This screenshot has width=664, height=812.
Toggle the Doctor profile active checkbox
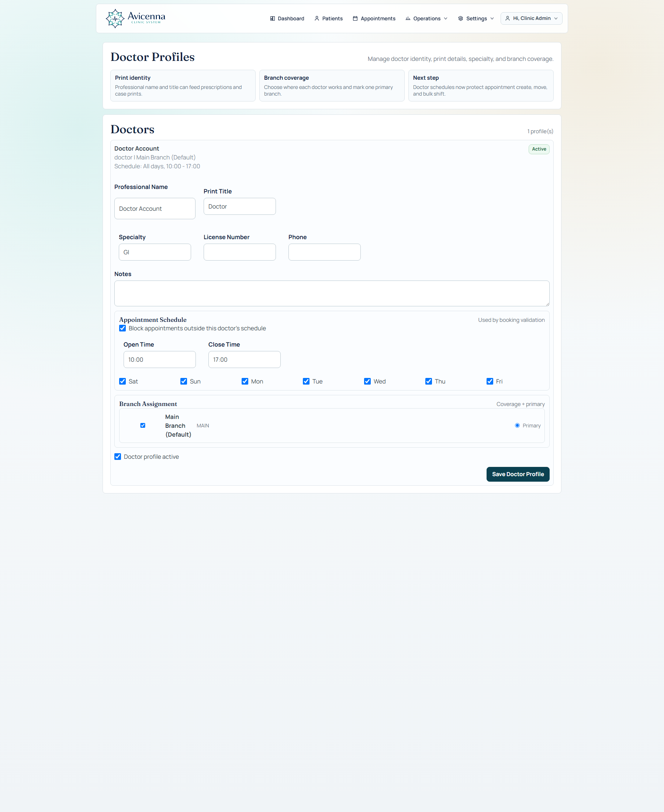118,457
